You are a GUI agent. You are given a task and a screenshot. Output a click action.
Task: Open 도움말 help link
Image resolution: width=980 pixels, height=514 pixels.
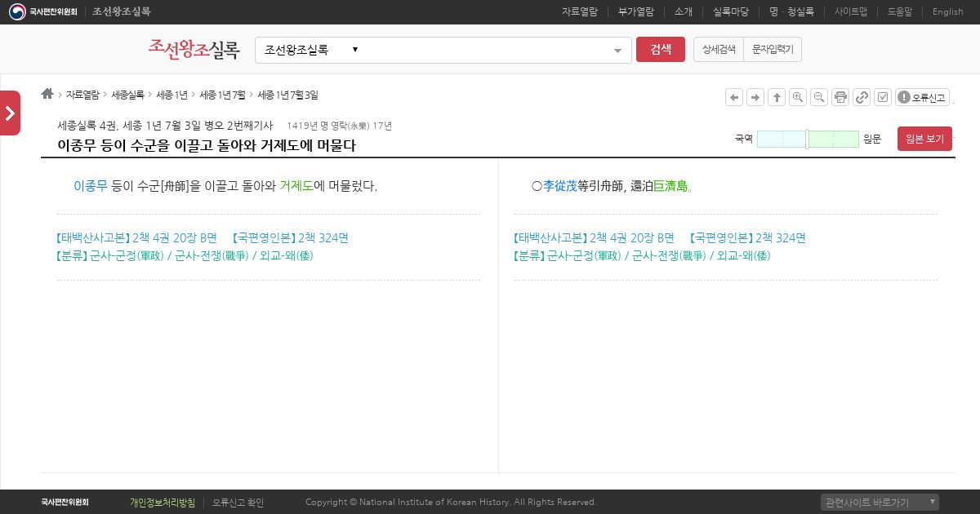[900, 11]
